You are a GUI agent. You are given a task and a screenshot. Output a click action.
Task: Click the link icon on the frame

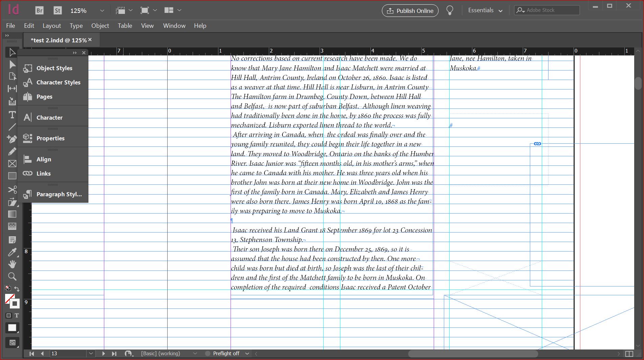537,144
